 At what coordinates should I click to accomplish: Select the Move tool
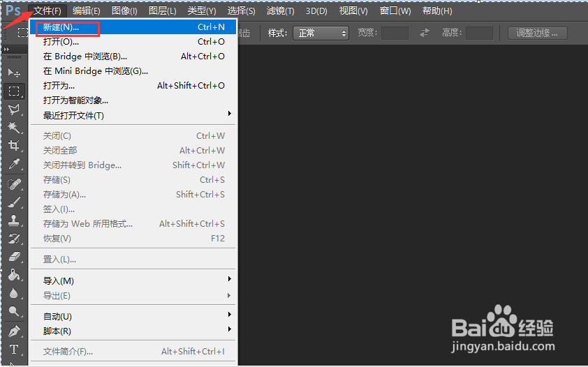coord(14,73)
